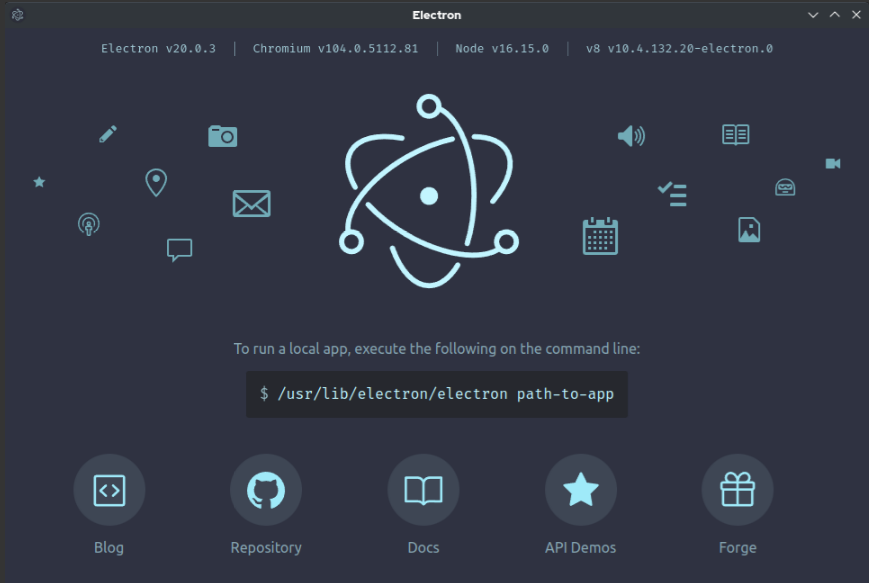This screenshot has width=869, height=583.
Task: Click the map location pin icon
Action: coord(156,182)
